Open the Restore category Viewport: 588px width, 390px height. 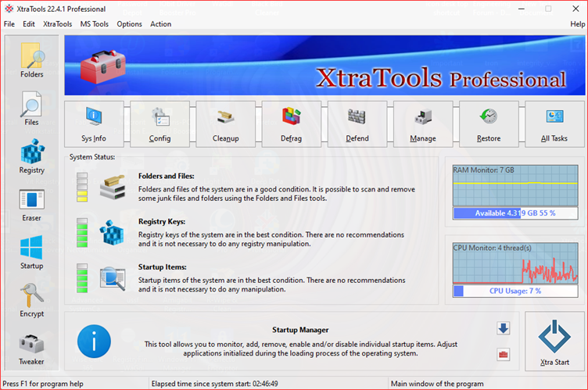(489, 124)
